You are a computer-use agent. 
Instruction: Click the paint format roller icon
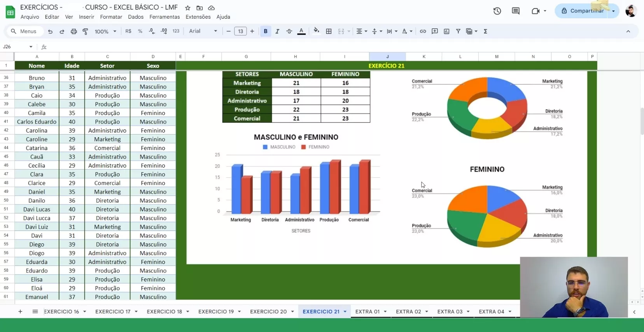pyautogui.click(x=86, y=31)
